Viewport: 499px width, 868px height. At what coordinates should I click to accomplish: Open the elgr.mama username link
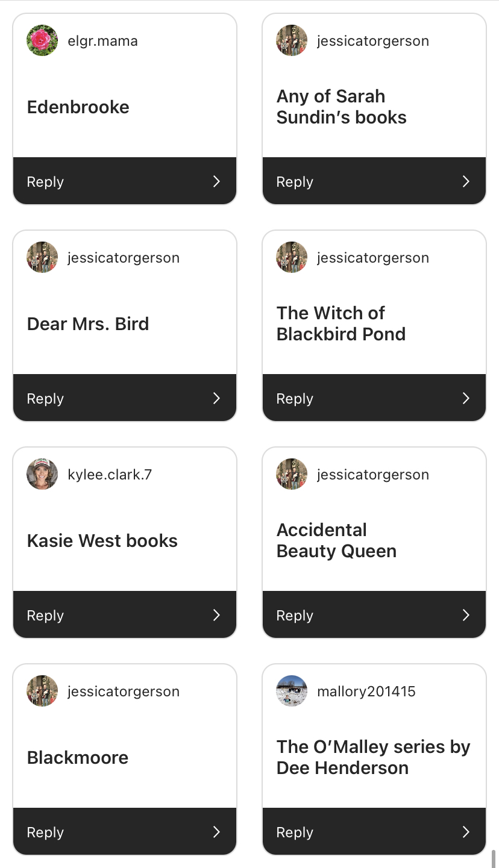(x=102, y=41)
